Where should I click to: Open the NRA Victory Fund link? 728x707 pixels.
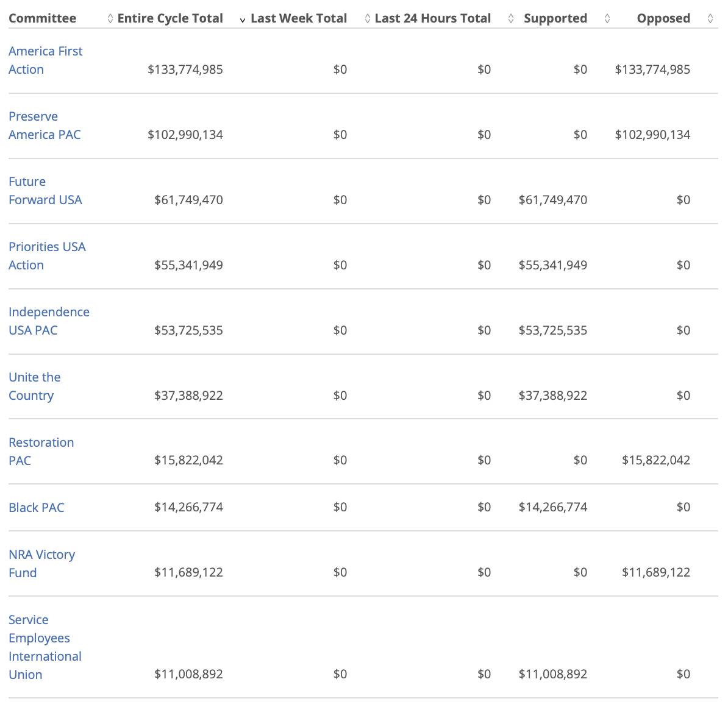click(42, 564)
